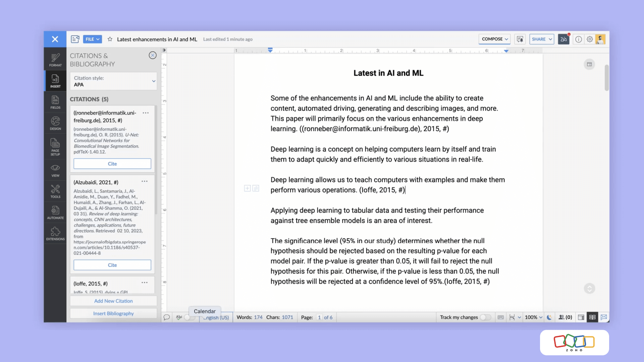644x362 pixels.
Task: Toggle night mode moon icon
Action: 549,317
